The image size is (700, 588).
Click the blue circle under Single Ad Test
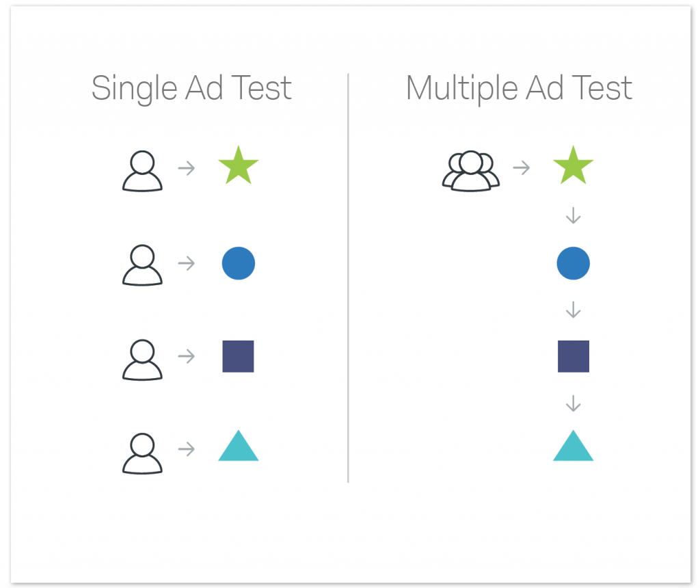coord(239,263)
